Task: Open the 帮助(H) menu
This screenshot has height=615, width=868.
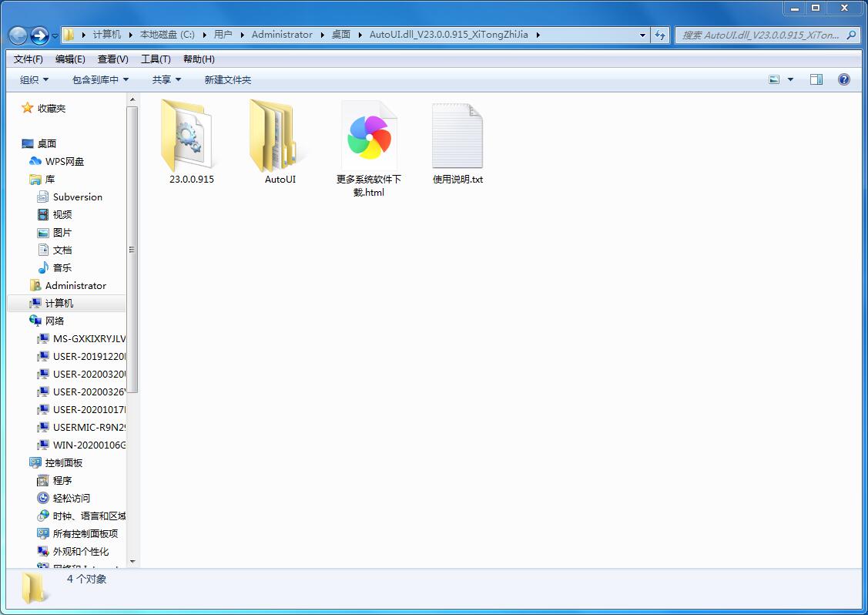Action: pos(199,59)
